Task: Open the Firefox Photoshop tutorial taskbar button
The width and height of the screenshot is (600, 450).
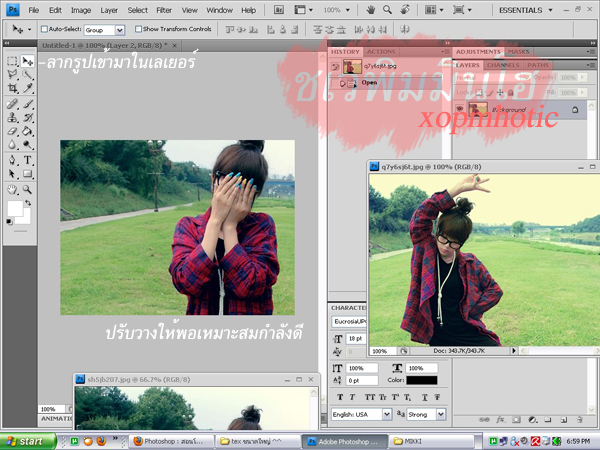Action: click(x=170, y=442)
